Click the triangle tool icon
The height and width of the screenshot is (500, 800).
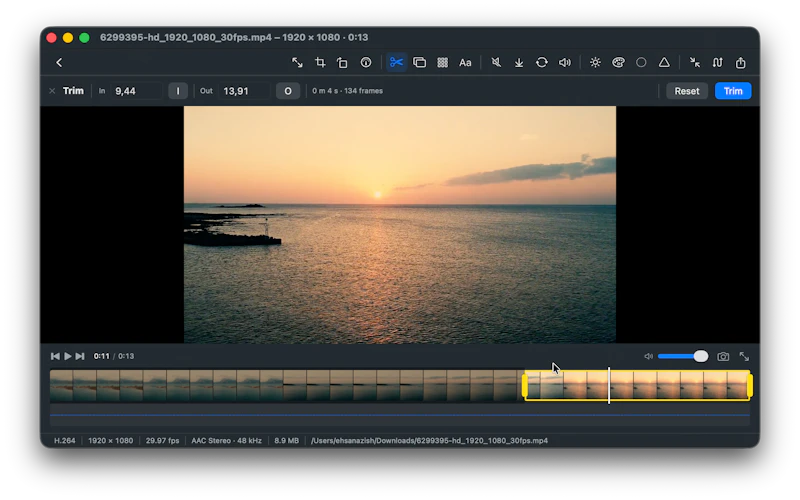point(664,63)
